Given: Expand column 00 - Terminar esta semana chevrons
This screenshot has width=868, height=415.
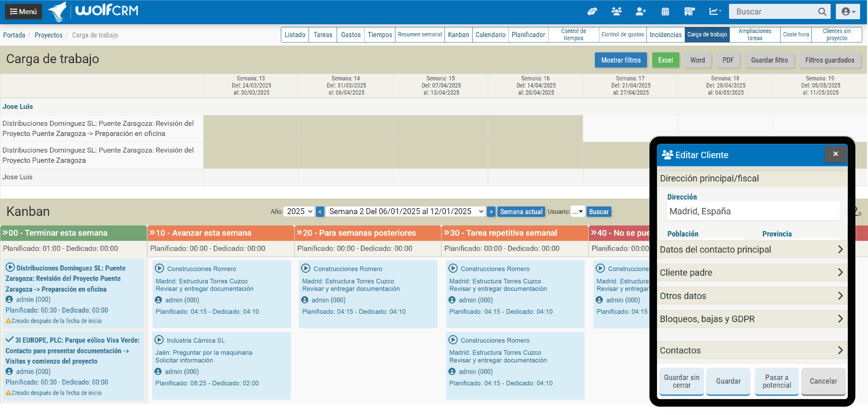Looking at the screenshot, I should pyautogui.click(x=5, y=233).
